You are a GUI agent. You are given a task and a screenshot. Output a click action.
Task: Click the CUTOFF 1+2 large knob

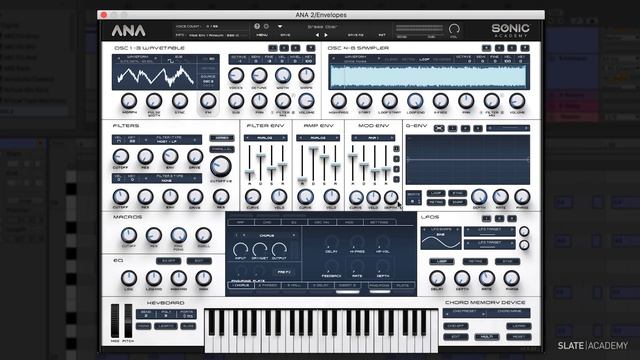tap(220, 166)
